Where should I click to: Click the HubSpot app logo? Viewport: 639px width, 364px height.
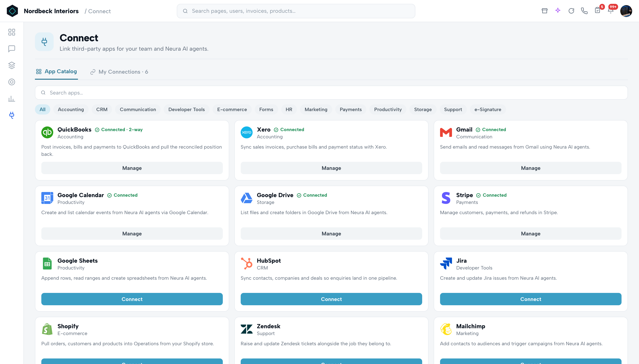coord(247,264)
